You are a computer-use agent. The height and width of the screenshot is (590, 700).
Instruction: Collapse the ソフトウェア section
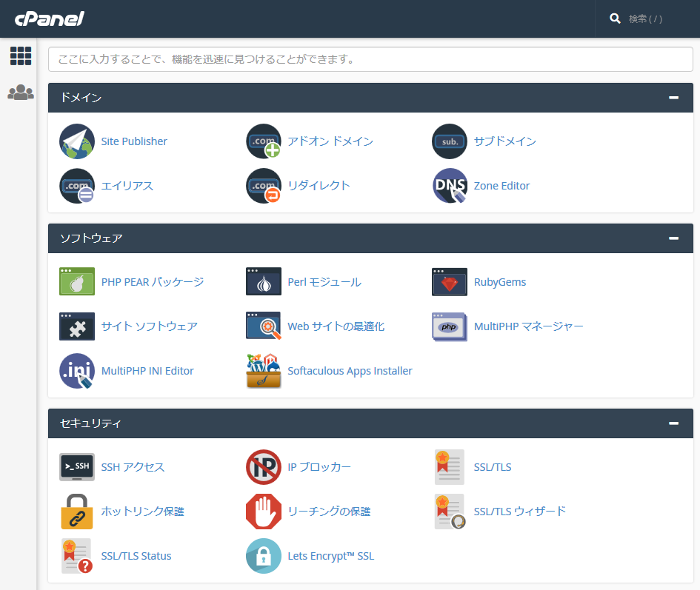coord(673,238)
